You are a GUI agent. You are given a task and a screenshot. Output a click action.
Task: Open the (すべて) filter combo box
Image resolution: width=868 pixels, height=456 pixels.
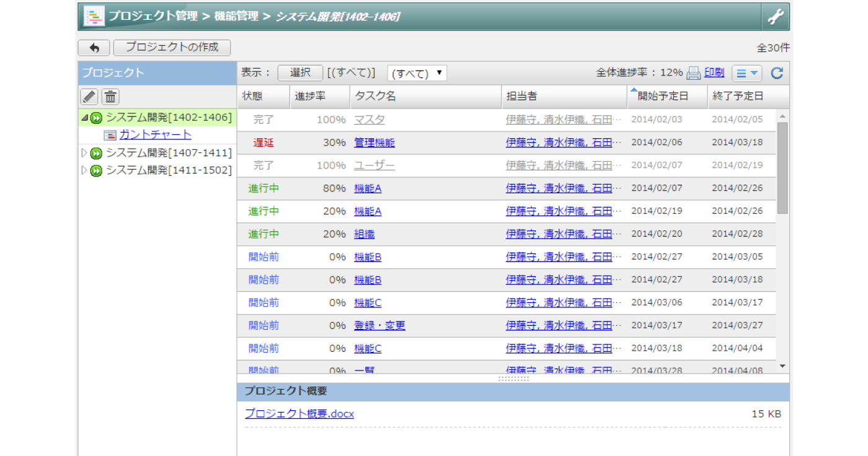pyautogui.click(x=417, y=73)
